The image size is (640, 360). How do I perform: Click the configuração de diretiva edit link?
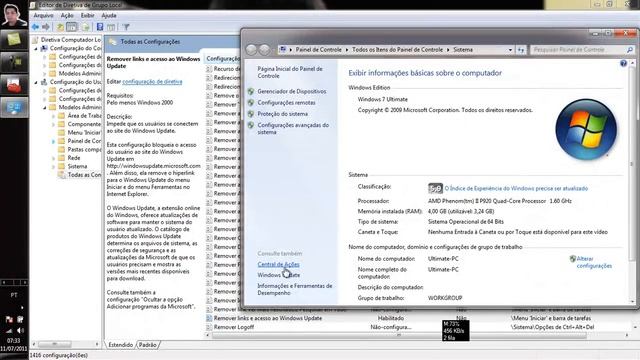[x=152, y=82]
